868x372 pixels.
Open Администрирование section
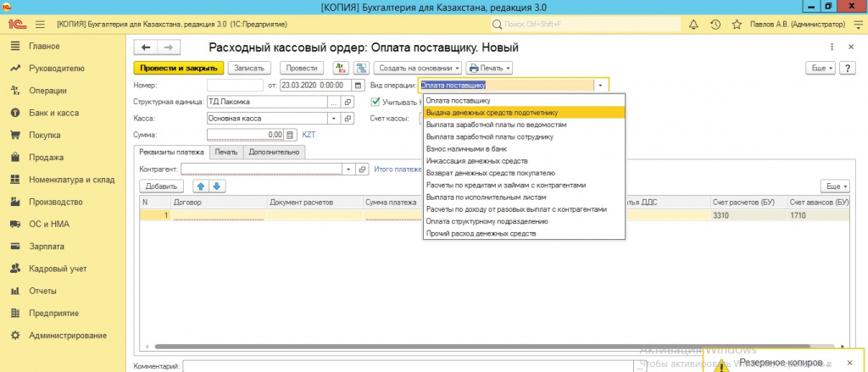click(68, 336)
